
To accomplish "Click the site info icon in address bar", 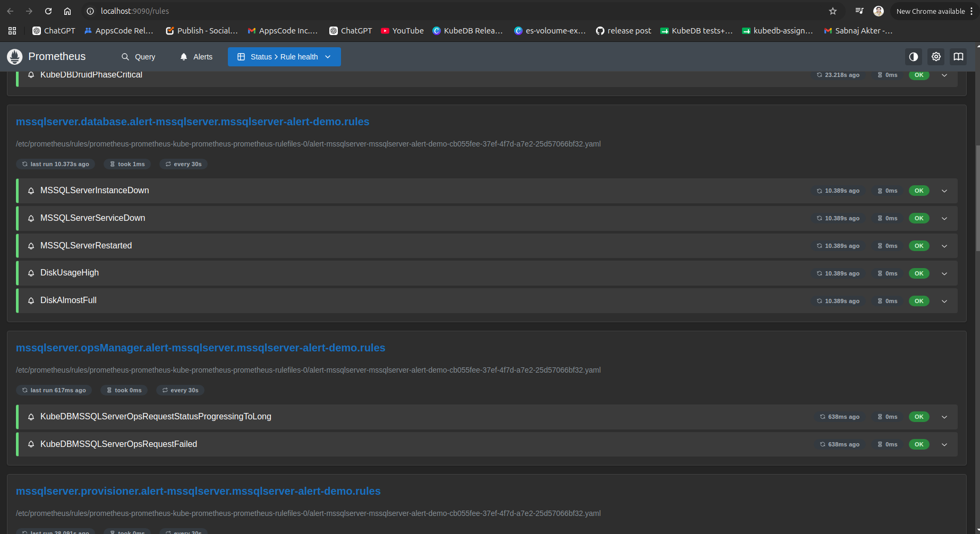I will 90,11.
